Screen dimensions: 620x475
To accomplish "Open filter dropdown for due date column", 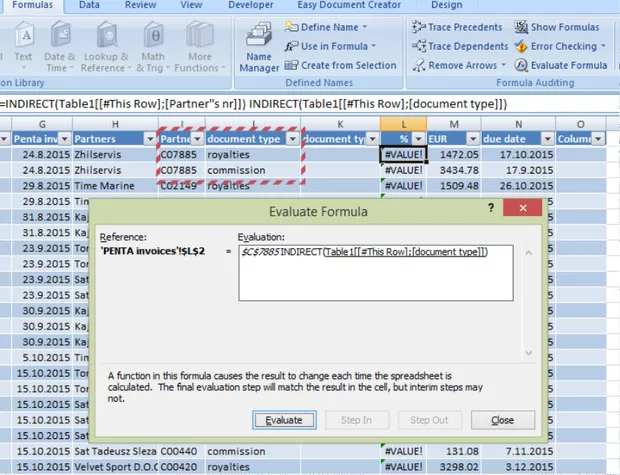I will [x=548, y=139].
